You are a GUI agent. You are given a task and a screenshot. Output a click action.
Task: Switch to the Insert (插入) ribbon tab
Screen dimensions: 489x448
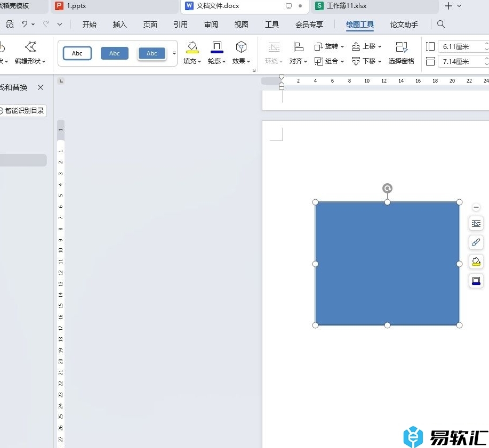(x=120, y=25)
